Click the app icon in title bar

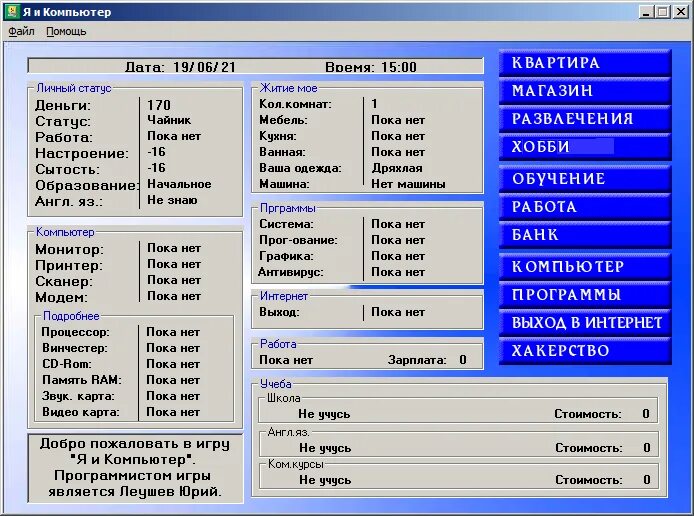coord(12,12)
